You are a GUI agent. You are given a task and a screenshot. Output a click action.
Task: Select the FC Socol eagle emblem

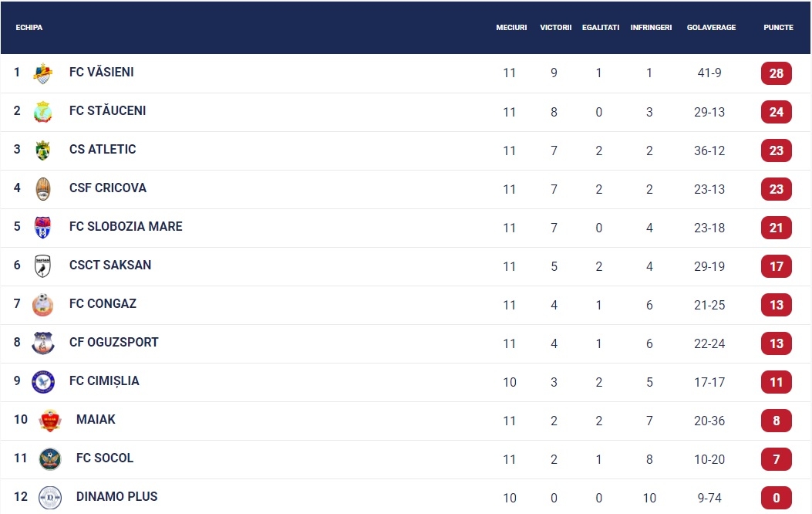click(50, 459)
